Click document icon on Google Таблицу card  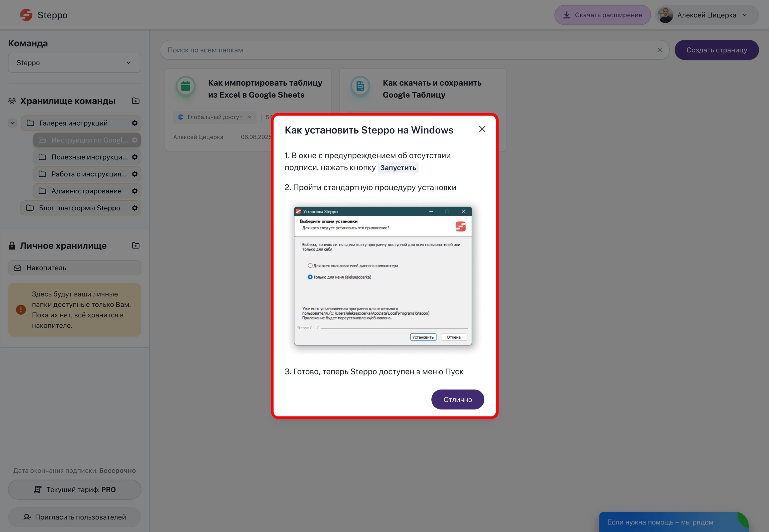pos(360,86)
